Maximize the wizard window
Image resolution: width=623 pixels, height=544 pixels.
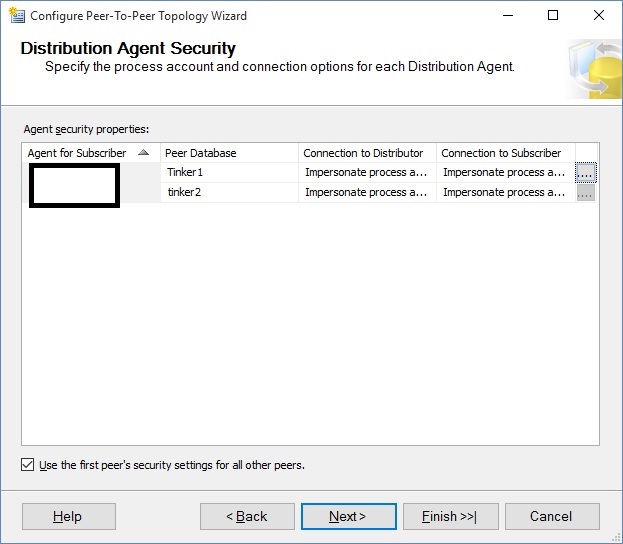pos(553,16)
